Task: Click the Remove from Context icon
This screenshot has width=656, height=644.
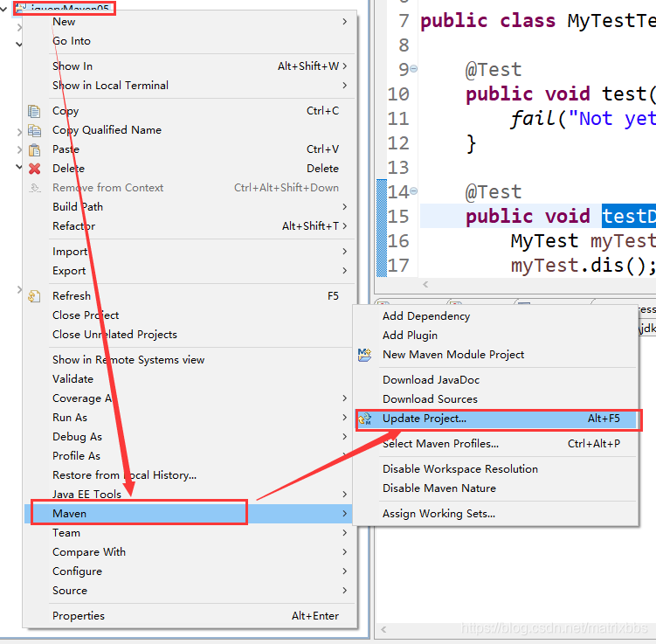Action: coord(34,188)
